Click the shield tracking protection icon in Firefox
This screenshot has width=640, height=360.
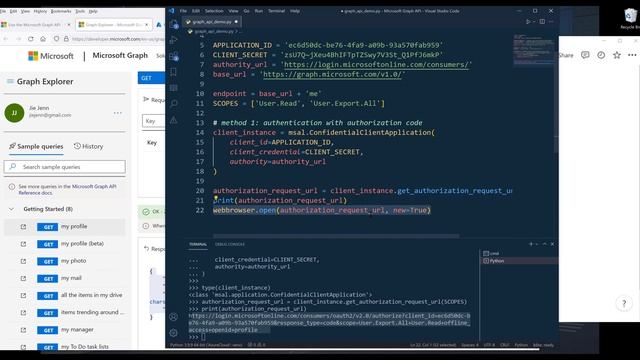(x=56, y=39)
